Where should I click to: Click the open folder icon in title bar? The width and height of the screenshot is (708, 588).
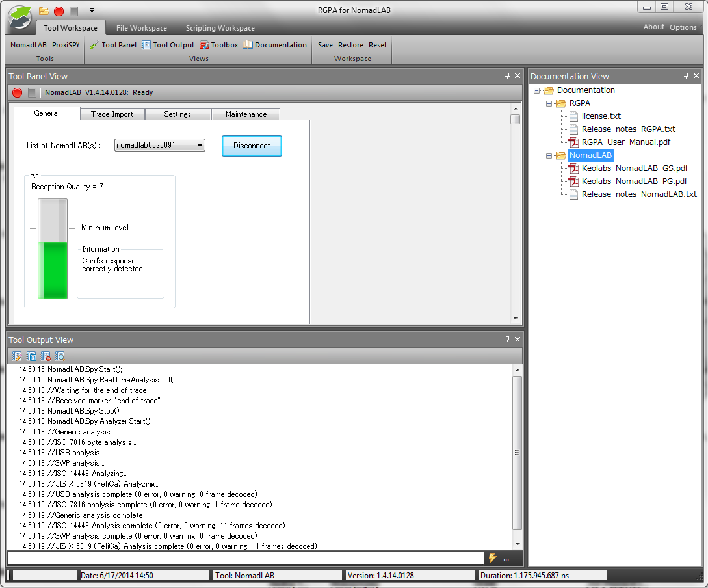coord(44,11)
